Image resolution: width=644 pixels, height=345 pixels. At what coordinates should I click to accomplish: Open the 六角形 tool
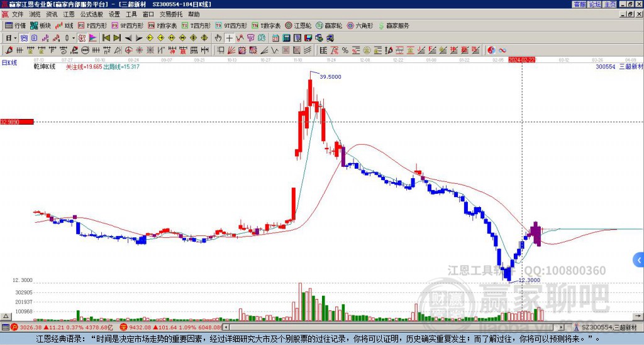pyautogui.click(x=360, y=25)
